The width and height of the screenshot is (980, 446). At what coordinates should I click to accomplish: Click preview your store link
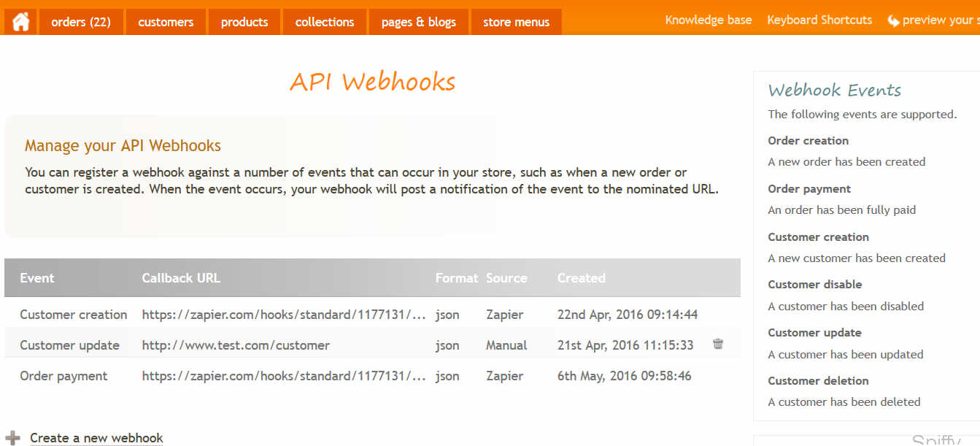941,20
